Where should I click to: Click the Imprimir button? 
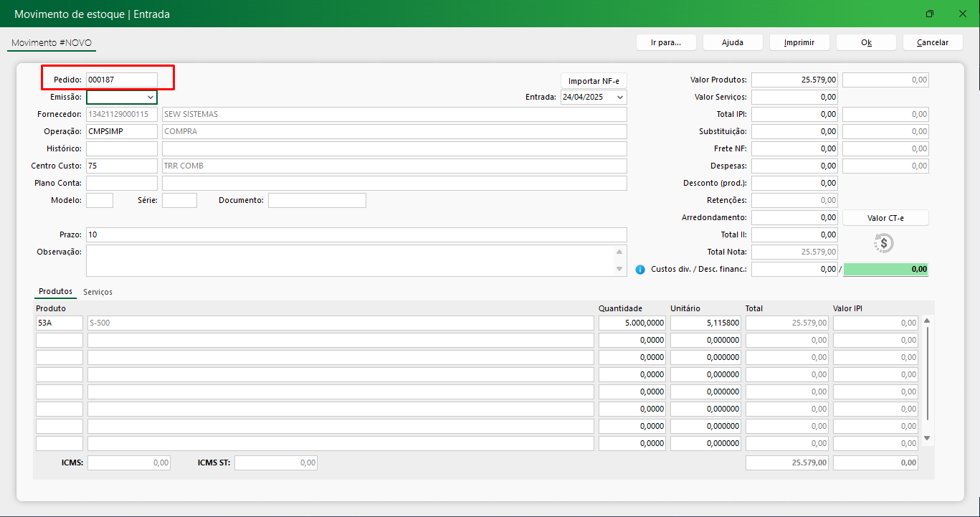799,42
